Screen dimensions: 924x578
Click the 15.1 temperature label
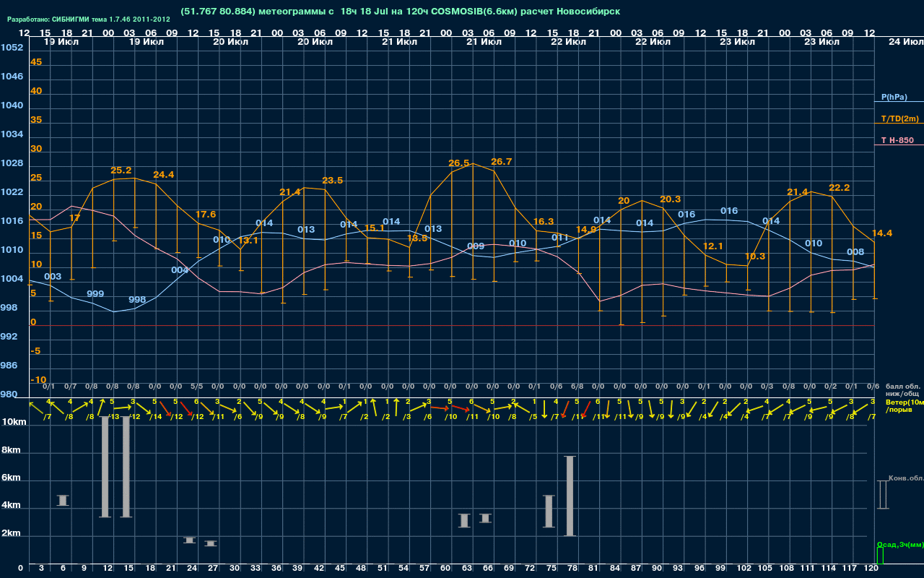click(375, 228)
